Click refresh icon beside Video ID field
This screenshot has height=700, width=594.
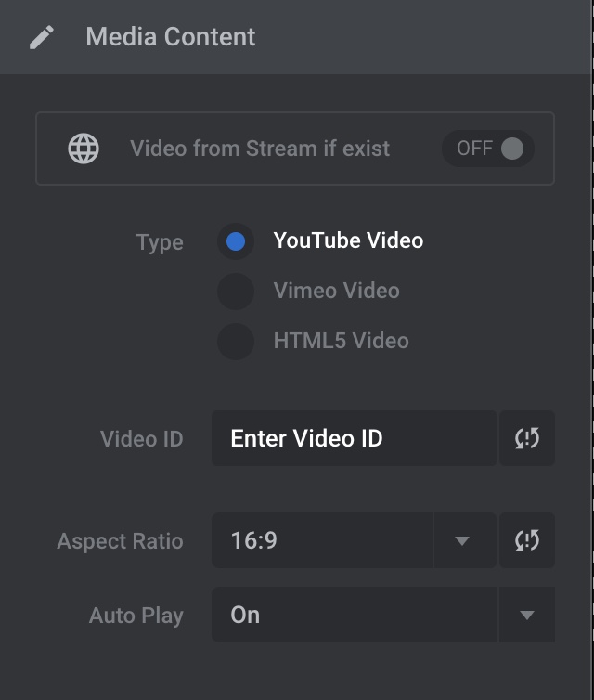tap(527, 438)
